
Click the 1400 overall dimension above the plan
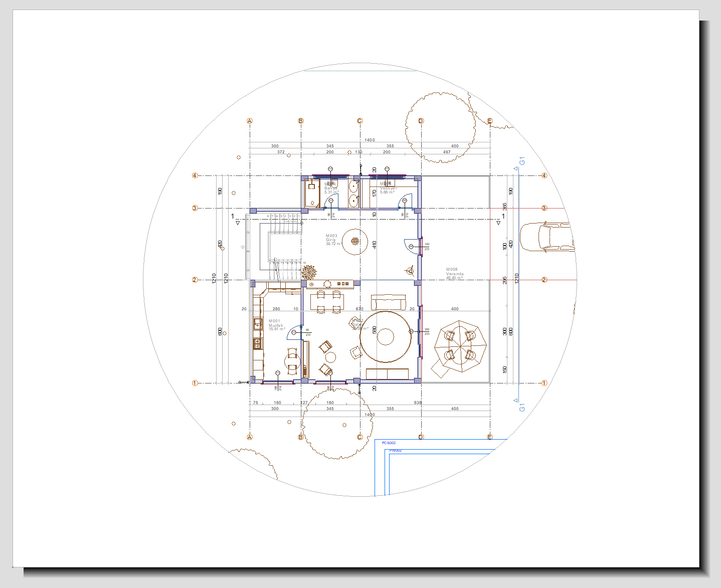[370, 140]
